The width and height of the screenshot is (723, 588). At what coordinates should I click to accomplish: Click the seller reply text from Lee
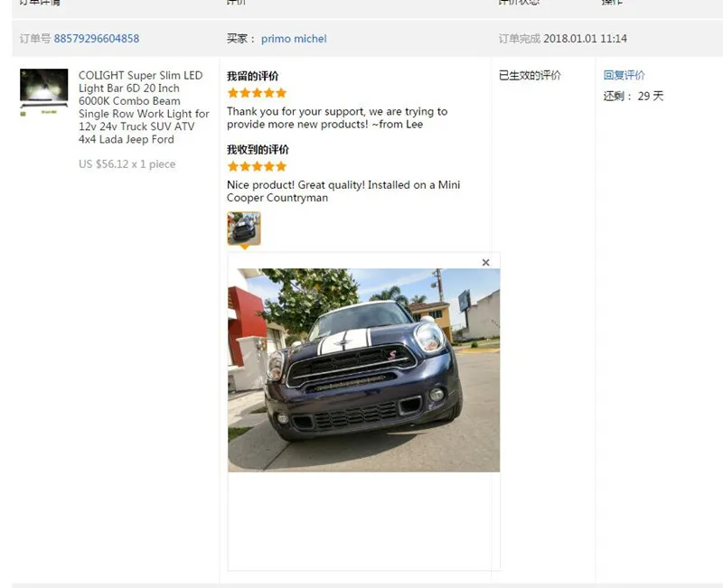click(x=337, y=118)
